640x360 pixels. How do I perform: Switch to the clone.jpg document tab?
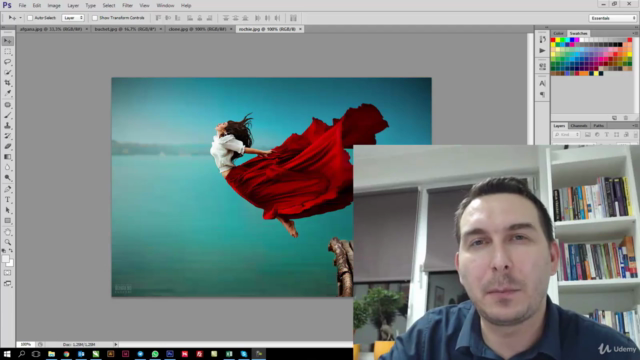click(197, 29)
